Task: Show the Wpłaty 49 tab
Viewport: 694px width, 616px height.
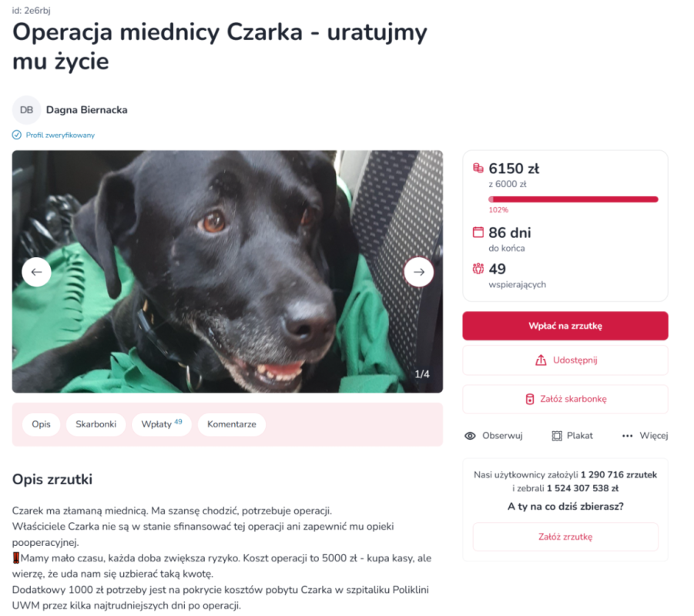Action: [162, 424]
